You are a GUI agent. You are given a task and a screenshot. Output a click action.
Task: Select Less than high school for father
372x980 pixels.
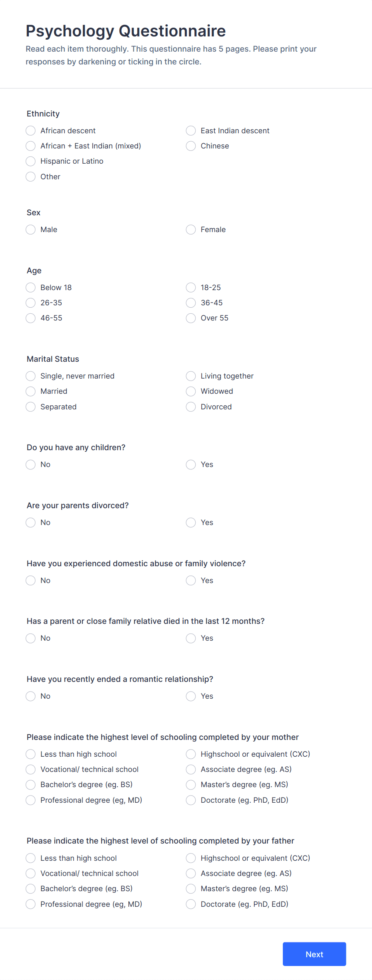coord(30,858)
